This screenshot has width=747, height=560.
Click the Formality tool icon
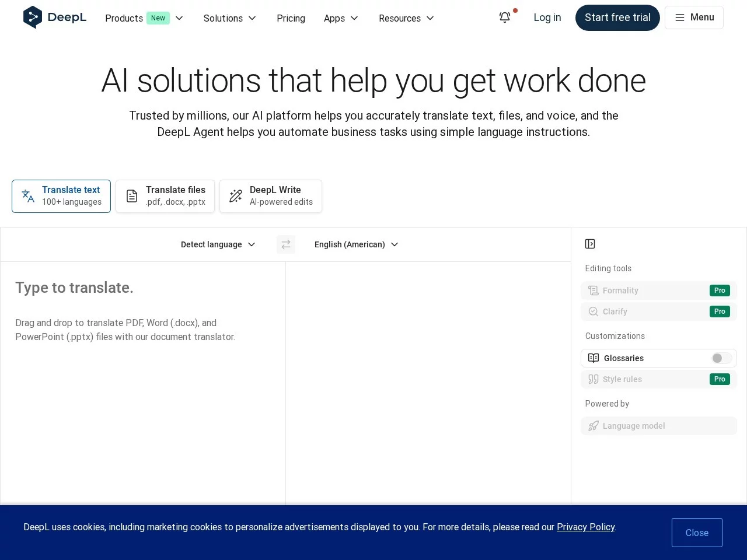click(x=594, y=290)
